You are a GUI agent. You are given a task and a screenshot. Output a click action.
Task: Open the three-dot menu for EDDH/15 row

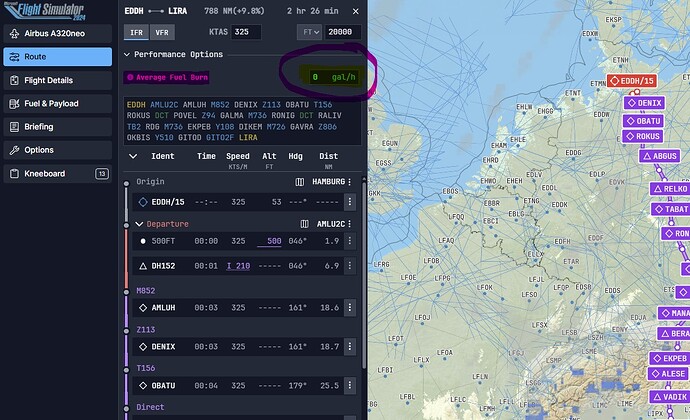tap(352, 203)
